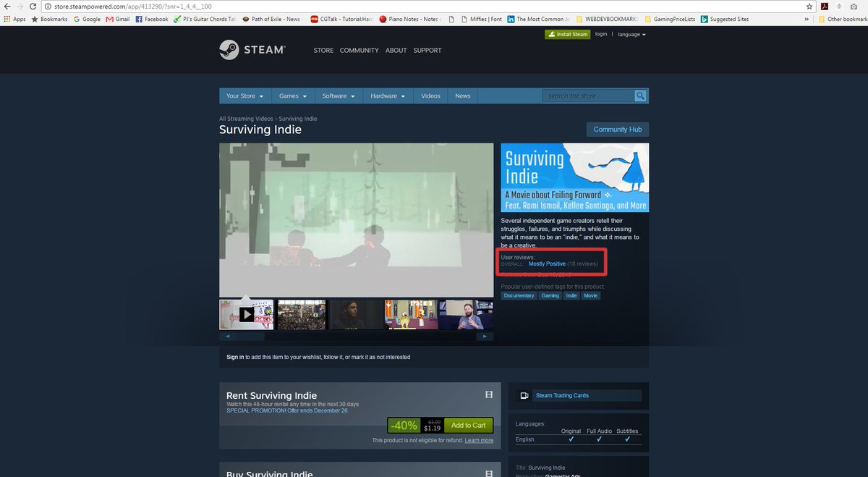The width and height of the screenshot is (868, 477).
Task: Select the cartoon characters game thumbnail
Action: click(409, 314)
